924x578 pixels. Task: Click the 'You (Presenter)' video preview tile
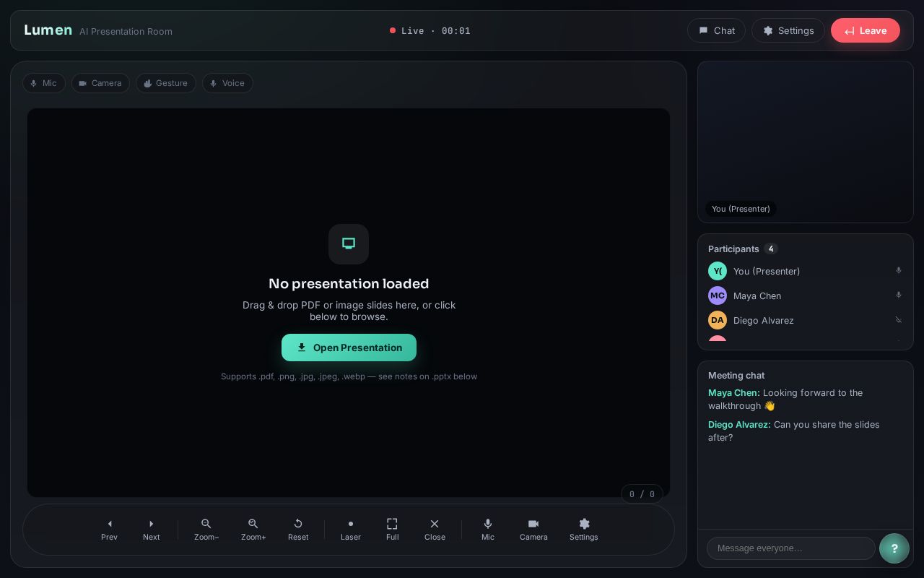click(806, 142)
